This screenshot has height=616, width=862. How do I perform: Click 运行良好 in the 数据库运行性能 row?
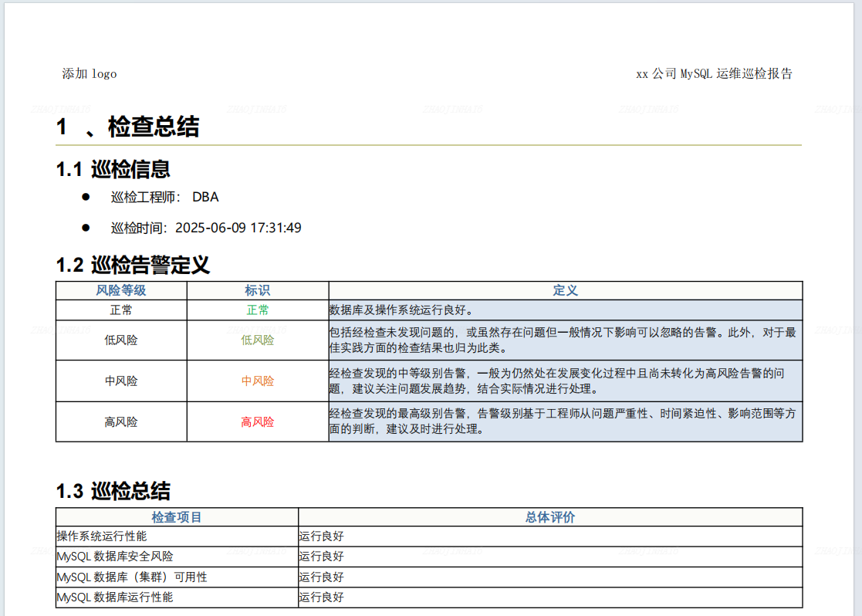point(322,597)
